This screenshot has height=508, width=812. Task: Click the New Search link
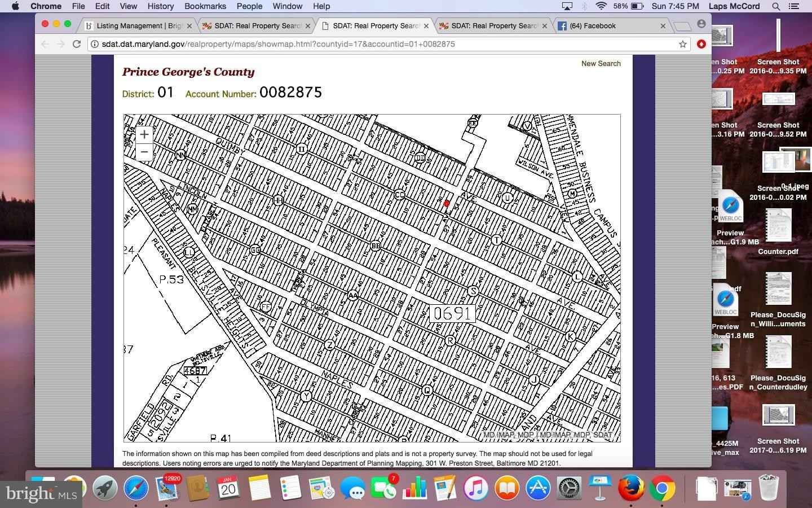point(601,63)
